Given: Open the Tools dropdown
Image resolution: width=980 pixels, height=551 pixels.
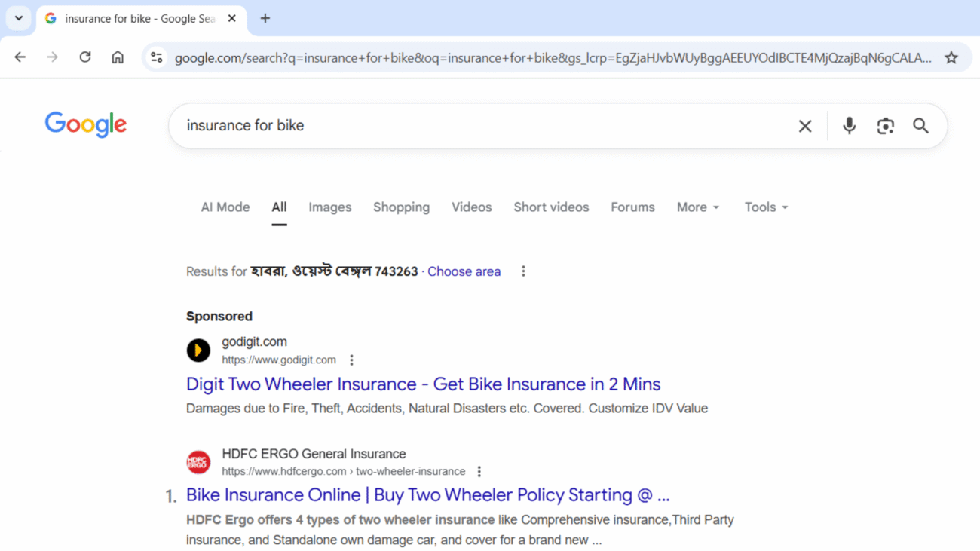Looking at the screenshot, I should coord(766,207).
